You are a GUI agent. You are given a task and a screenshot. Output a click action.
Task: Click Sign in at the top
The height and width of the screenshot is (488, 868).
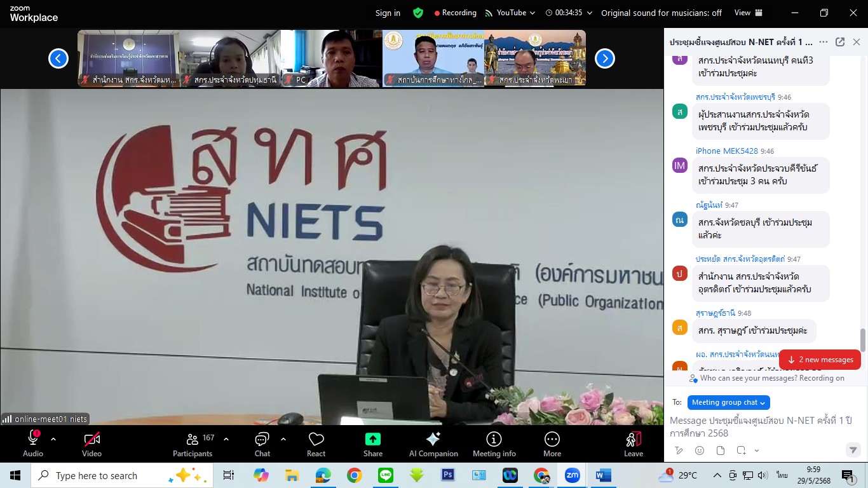[x=388, y=13]
